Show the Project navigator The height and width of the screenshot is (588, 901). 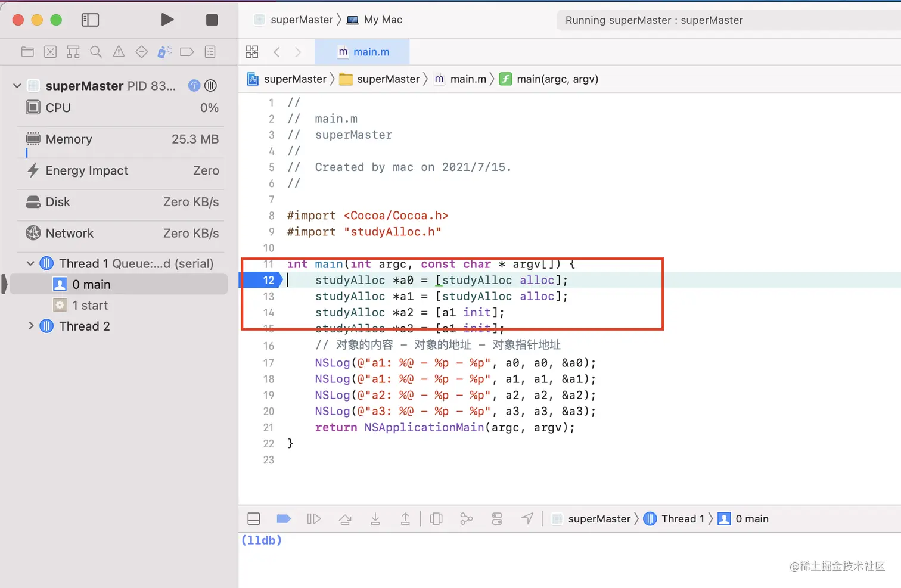click(27, 52)
